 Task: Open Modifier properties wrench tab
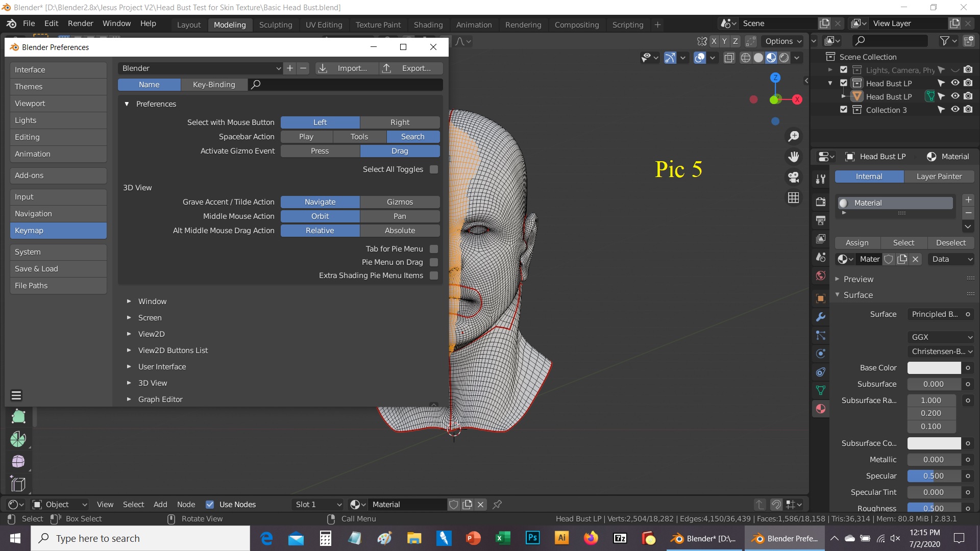pos(821,317)
